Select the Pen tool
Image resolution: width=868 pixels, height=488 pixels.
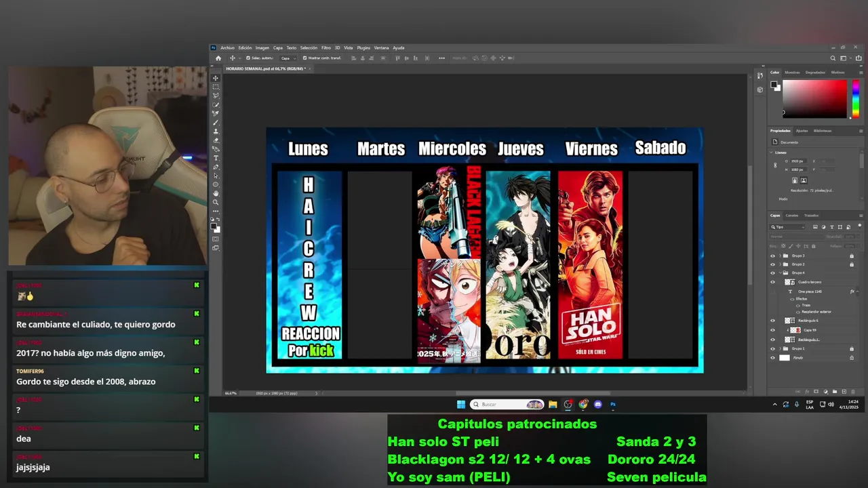coord(216,167)
